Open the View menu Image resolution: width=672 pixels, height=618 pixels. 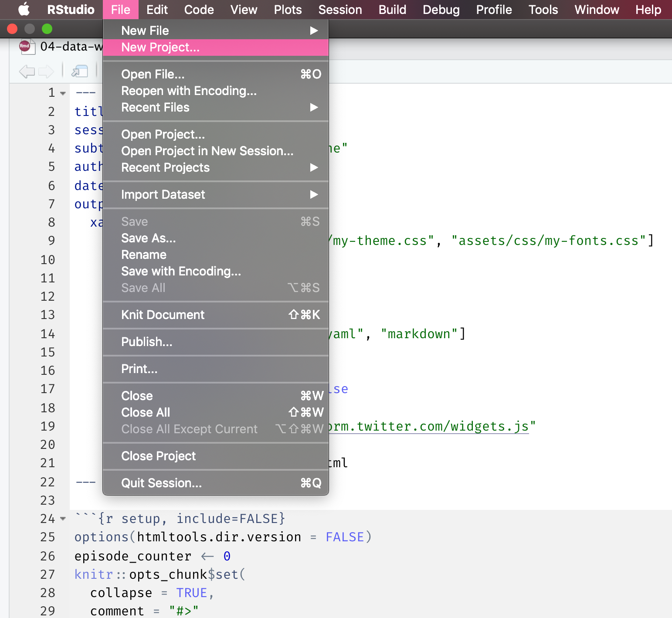[x=244, y=10]
